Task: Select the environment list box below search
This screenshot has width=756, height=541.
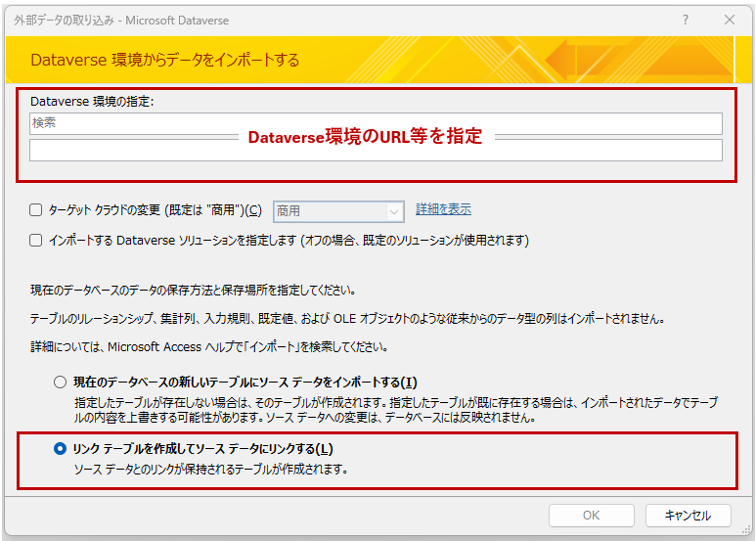Action: pyautogui.click(x=376, y=151)
